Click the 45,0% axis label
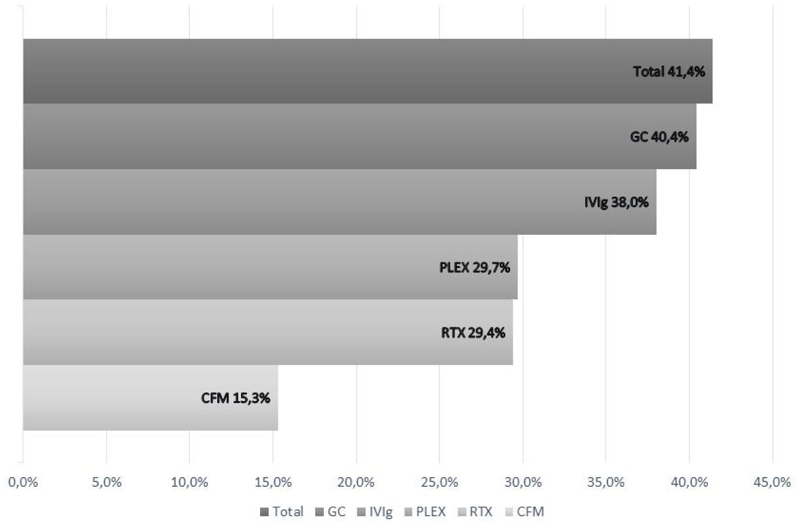799x532 pixels. point(772,482)
